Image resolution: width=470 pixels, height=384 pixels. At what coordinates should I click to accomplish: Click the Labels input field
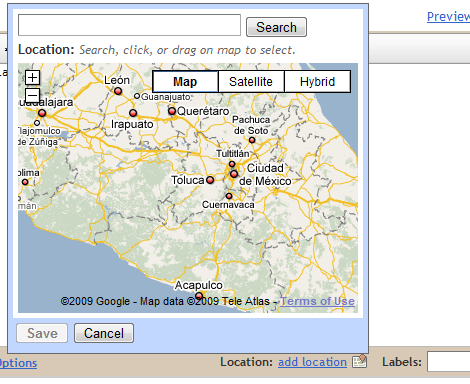(x=449, y=361)
